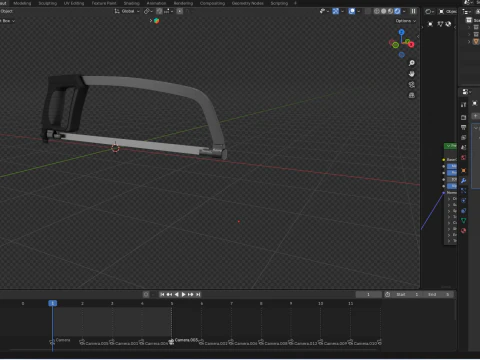This screenshot has width=480, height=360.
Task: Open the Global transform orientation dropdown
Action: click(127, 11)
